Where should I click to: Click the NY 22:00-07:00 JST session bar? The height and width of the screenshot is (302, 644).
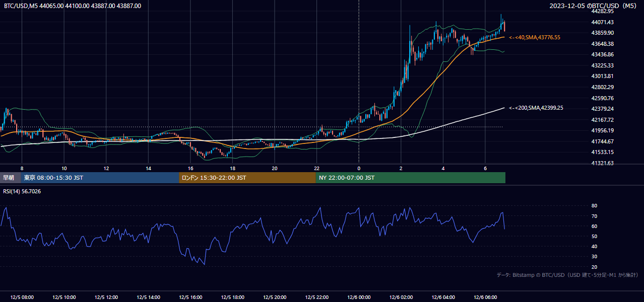(411, 178)
